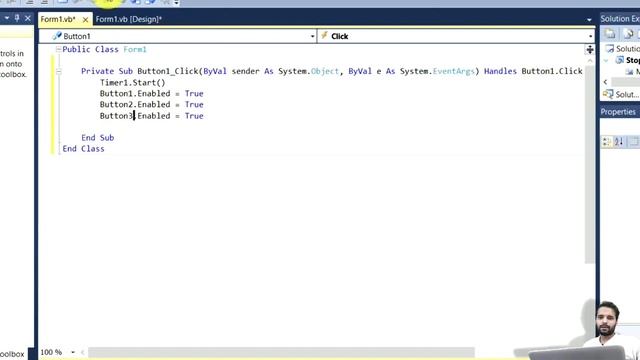Click the Button1 combo object icon
The image size is (640, 360).
tap(57, 36)
